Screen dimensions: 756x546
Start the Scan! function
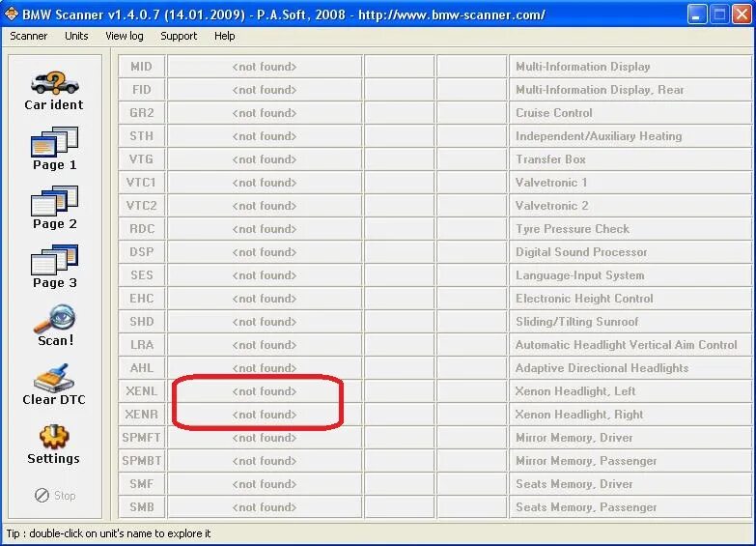55,326
